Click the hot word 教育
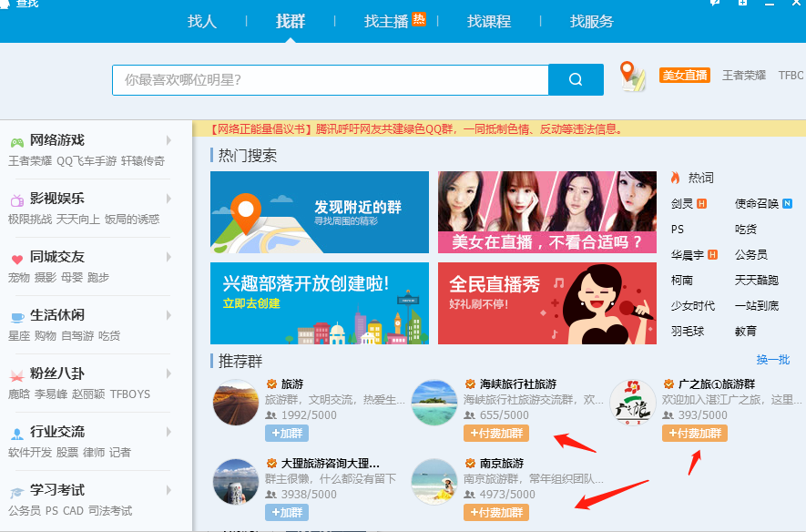The image size is (806, 532). tap(746, 331)
